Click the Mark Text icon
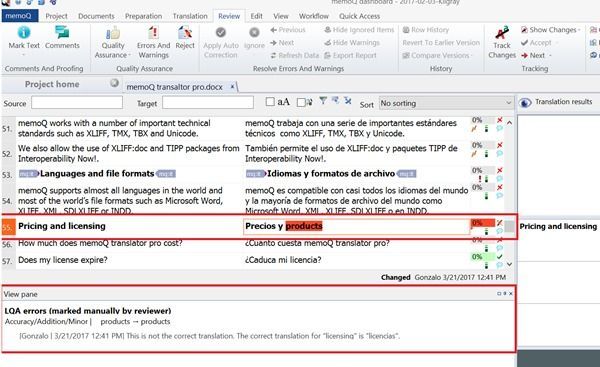 24,33
